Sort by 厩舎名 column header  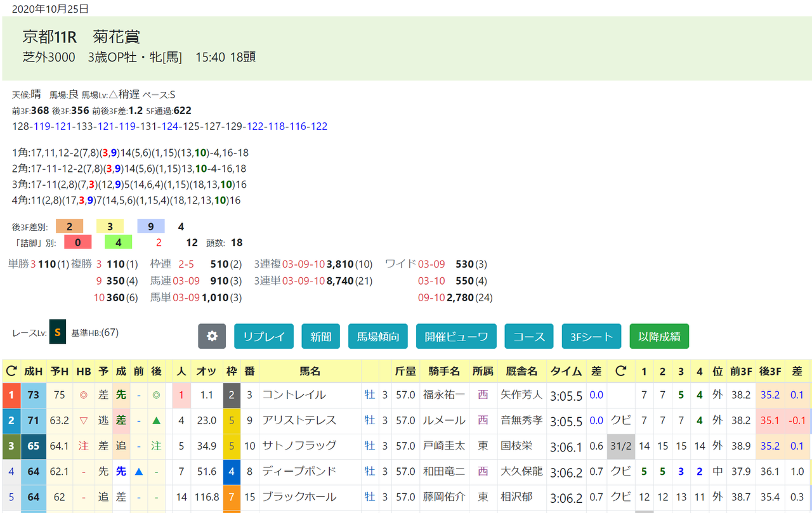pos(521,371)
